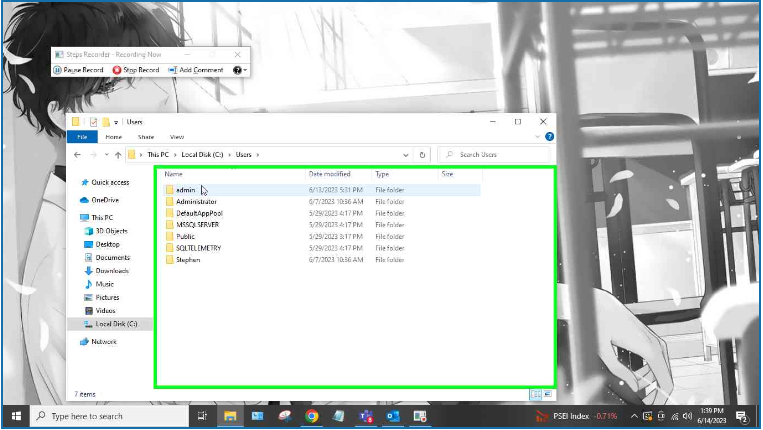
Task: Select the MSSQLSERVER folder
Action: click(x=197, y=225)
